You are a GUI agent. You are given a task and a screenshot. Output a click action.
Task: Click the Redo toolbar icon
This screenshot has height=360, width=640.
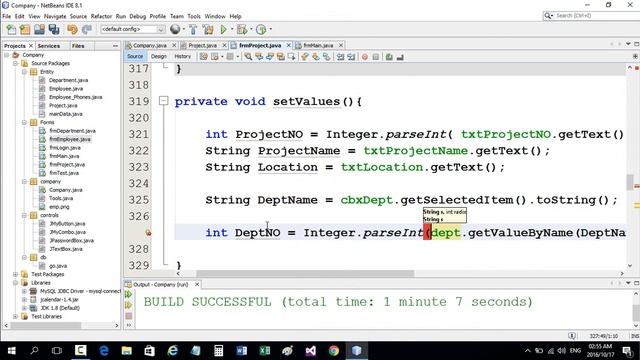click(x=87, y=29)
